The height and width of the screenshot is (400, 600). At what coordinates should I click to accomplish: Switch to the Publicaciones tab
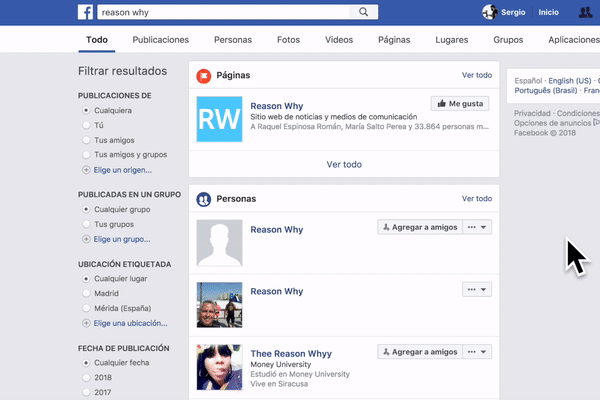tap(161, 40)
